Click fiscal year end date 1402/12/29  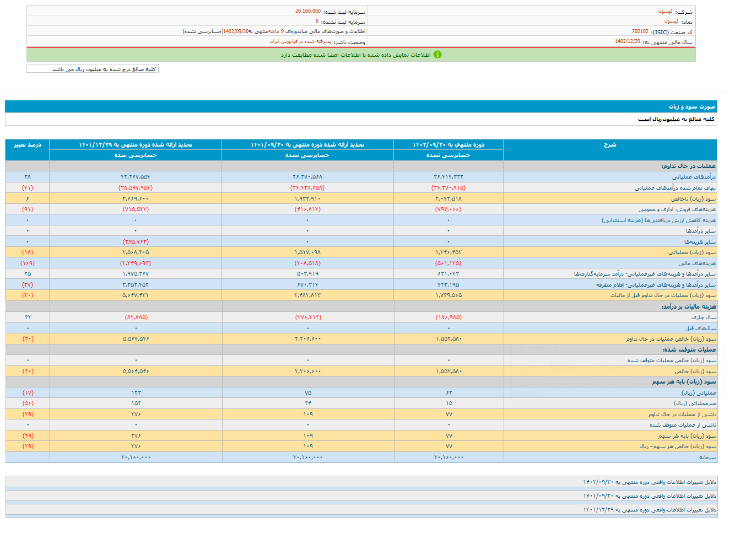[x=628, y=41]
